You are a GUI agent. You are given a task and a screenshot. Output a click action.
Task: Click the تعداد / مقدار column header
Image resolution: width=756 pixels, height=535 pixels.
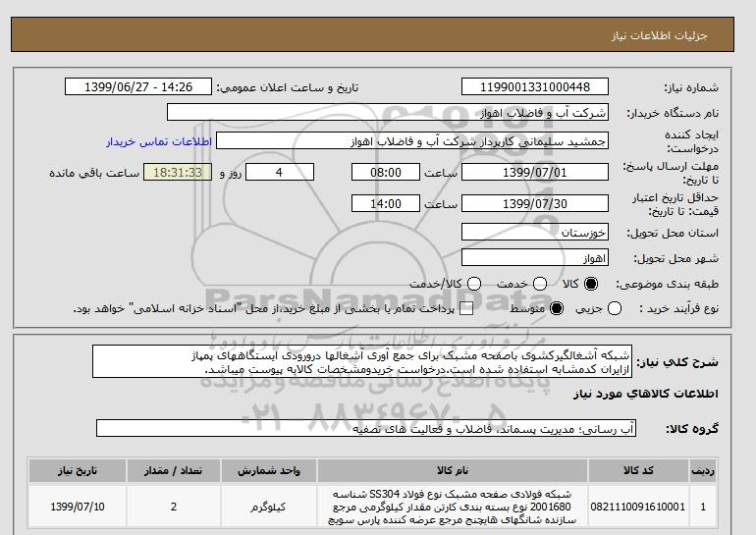174,470
